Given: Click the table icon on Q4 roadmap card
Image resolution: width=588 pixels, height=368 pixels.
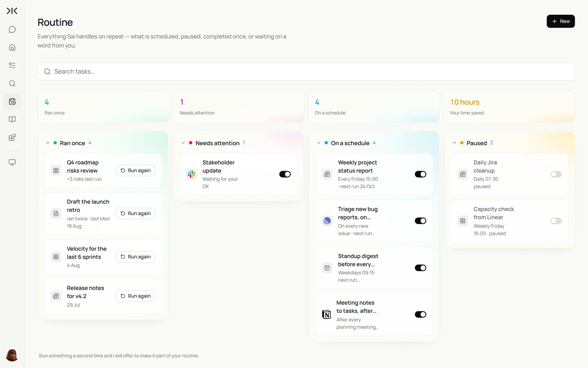Looking at the screenshot, I should point(56,170).
